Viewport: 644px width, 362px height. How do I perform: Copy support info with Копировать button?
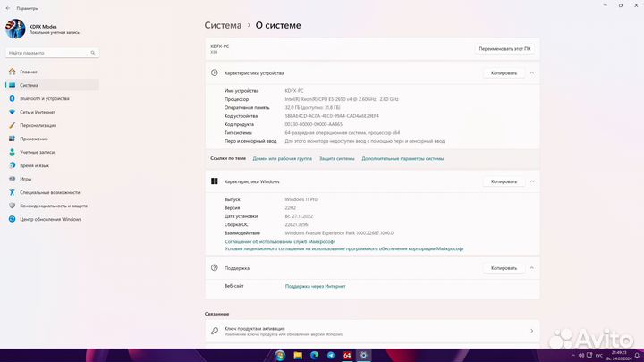tap(504, 268)
